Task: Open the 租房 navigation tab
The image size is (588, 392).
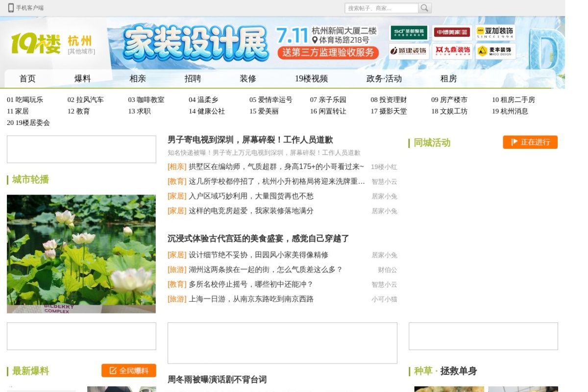Action: [448, 79]
